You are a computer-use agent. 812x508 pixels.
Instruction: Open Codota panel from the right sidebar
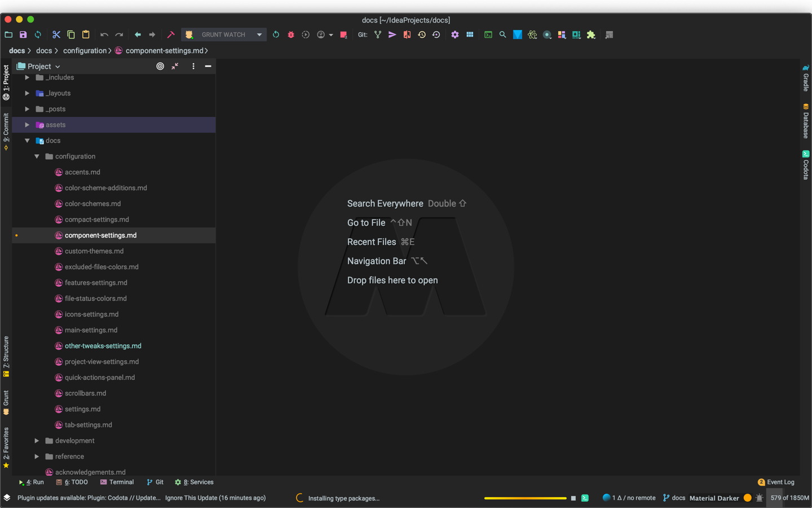805,165
